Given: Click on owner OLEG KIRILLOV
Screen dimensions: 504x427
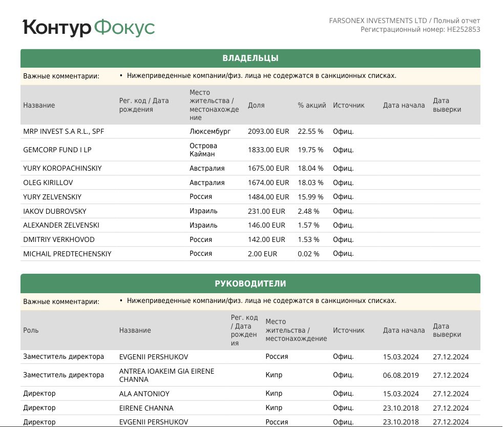Looking at the screenshot, I should (49, 182).
